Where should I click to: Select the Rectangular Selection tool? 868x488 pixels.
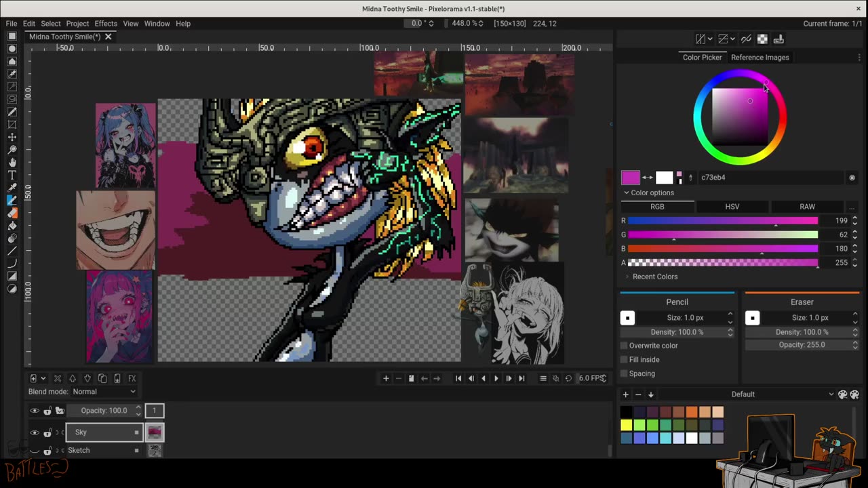point(12,36)
